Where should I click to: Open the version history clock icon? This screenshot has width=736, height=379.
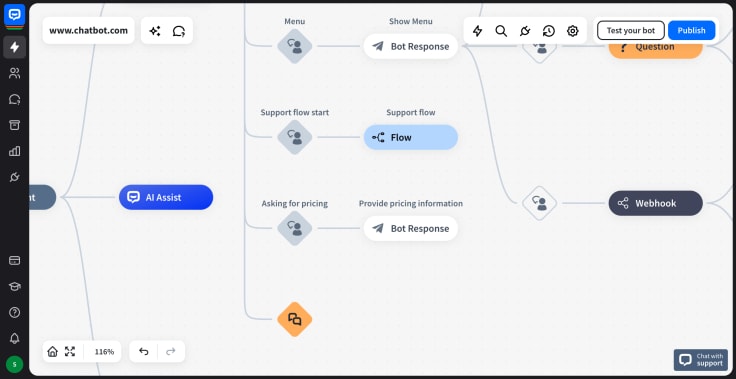548,31
